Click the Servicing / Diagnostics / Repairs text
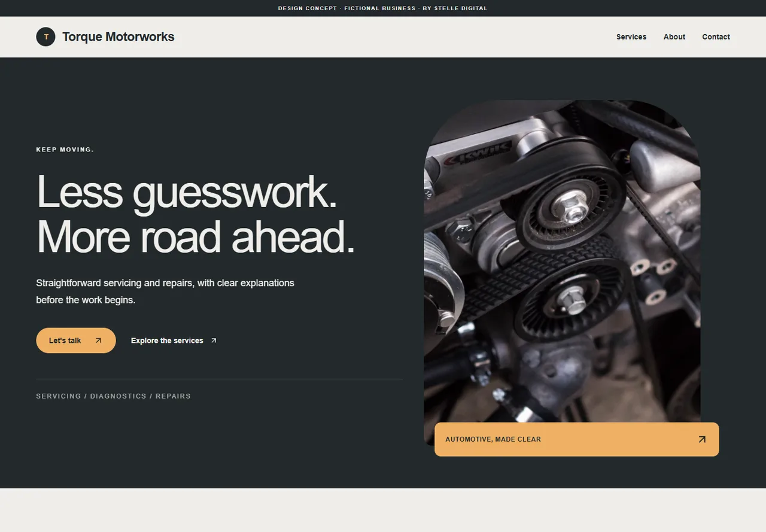 [113, 396]
